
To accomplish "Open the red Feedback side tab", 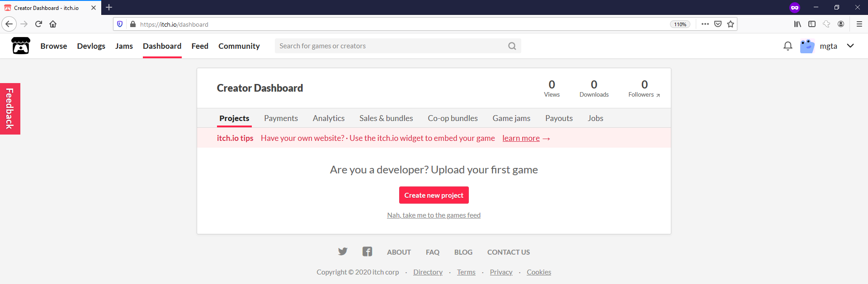I will coord(10,109).
